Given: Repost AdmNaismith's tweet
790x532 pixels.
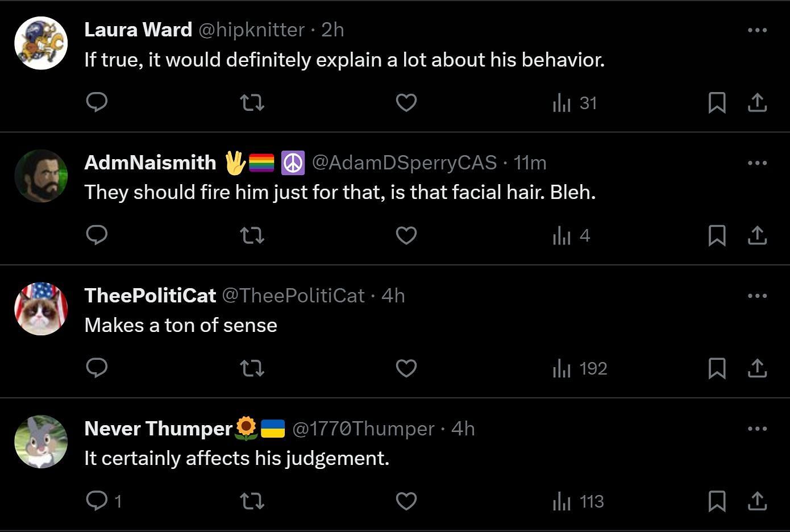Looking at the screenshot, I should 252,235.
